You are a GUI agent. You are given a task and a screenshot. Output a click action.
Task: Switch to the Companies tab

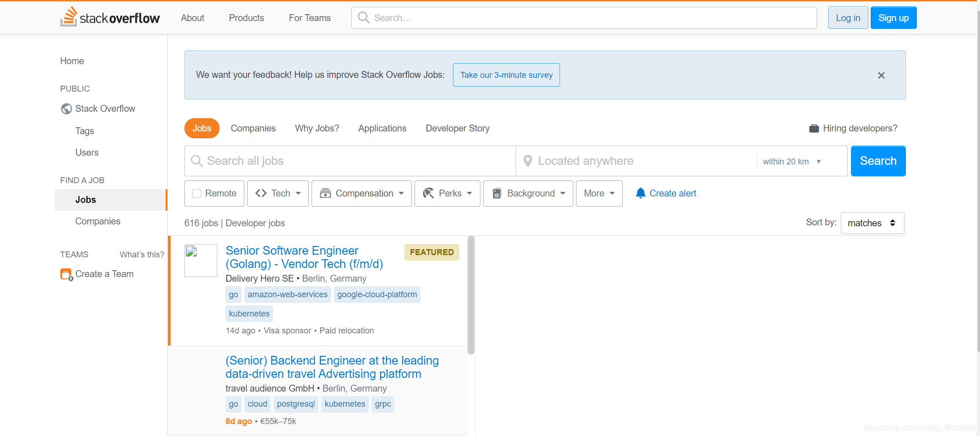click(x=253, y=128)
